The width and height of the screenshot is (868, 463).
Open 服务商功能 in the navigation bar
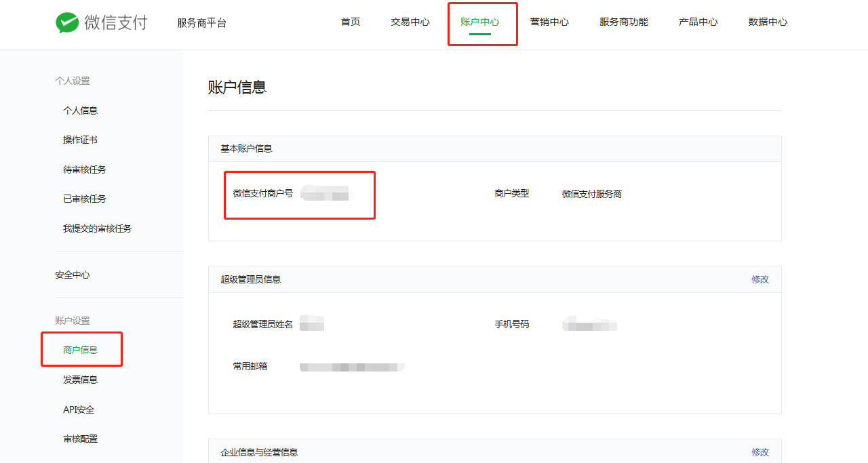pos(624,22)
